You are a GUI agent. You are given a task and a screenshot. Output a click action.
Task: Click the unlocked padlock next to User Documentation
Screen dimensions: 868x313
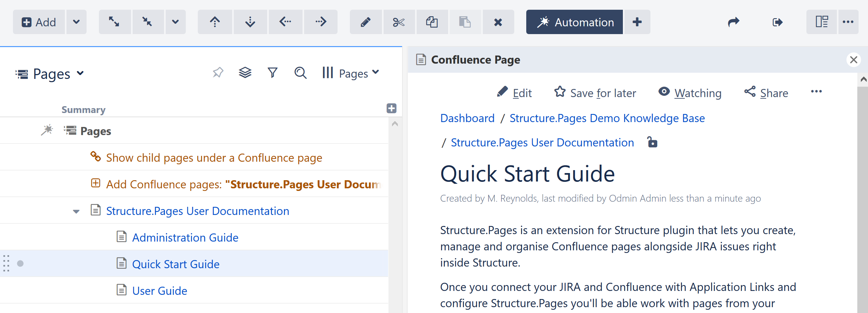652,142
